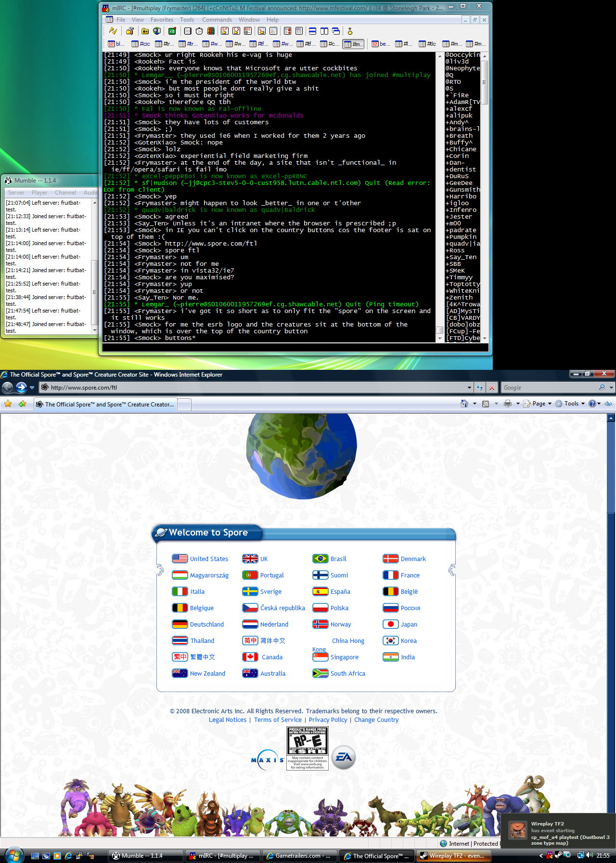Image resolution: width=616 pixels, height=863 pixels.
Task: Open Mumble Server menu
Action: [16, 193]
